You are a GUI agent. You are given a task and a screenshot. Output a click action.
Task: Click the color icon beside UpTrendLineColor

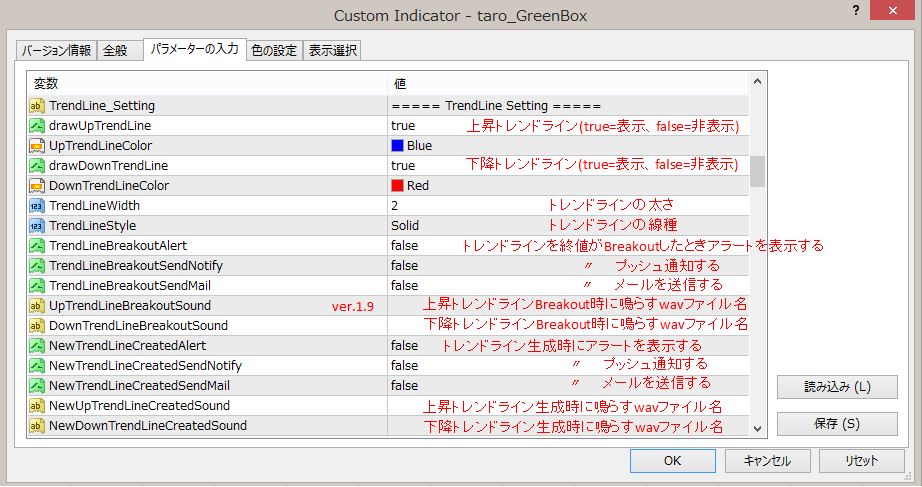[x=37, y=146]
